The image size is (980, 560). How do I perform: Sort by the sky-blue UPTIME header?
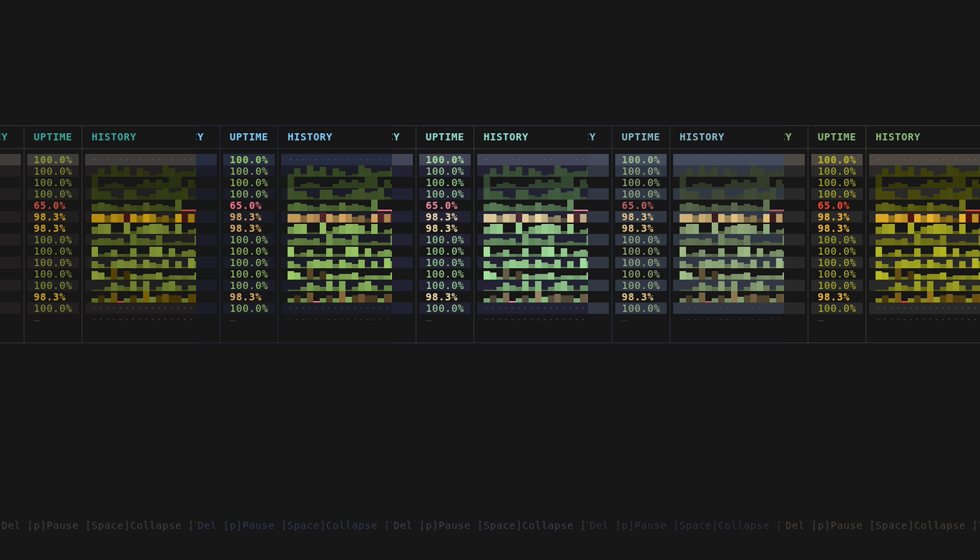point(248,137)
